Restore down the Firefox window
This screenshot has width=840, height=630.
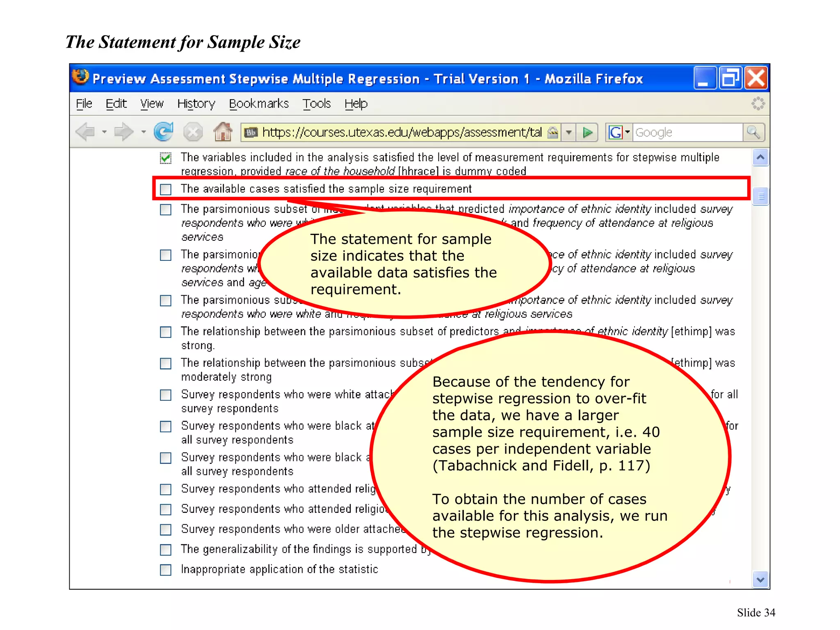[x=730, y=78]
